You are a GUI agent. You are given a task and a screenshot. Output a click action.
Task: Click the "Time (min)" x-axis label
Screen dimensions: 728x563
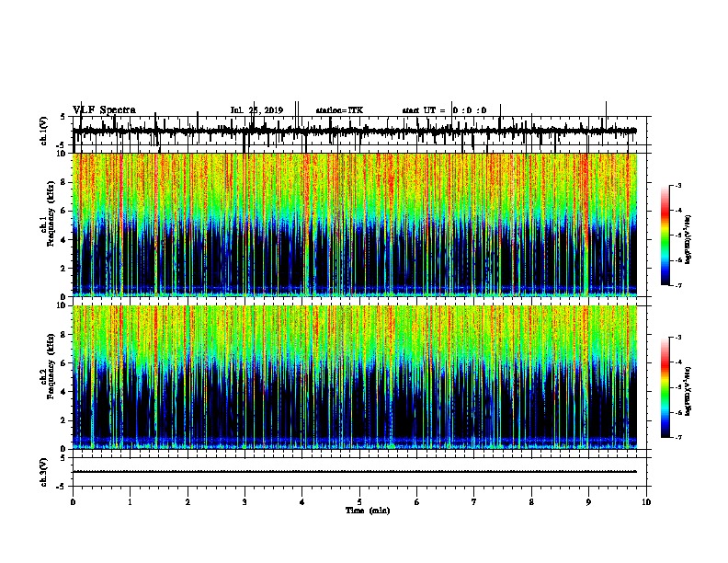368,511
